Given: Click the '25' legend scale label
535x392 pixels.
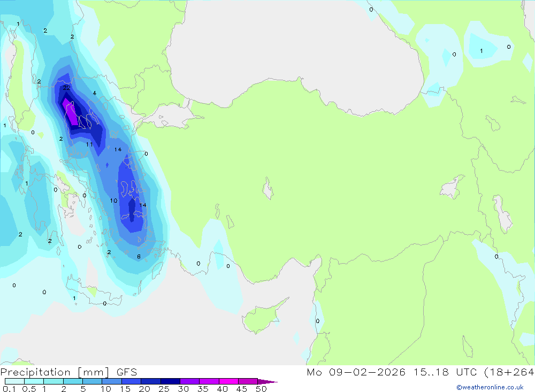Looking at the screenshot, I should [164, 389].
